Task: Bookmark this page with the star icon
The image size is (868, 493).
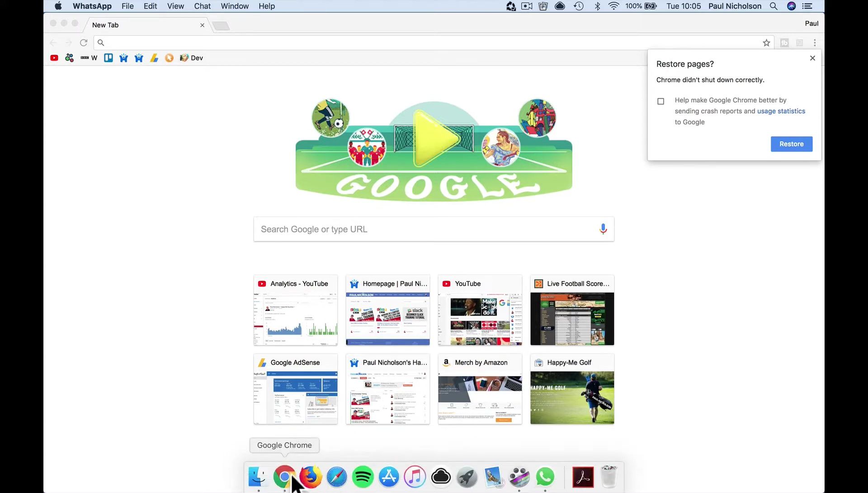Action: [x=766, y=43]
